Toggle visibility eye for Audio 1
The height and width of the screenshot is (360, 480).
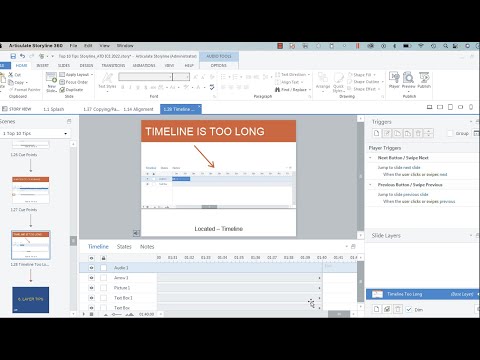(x=91, y=268)
